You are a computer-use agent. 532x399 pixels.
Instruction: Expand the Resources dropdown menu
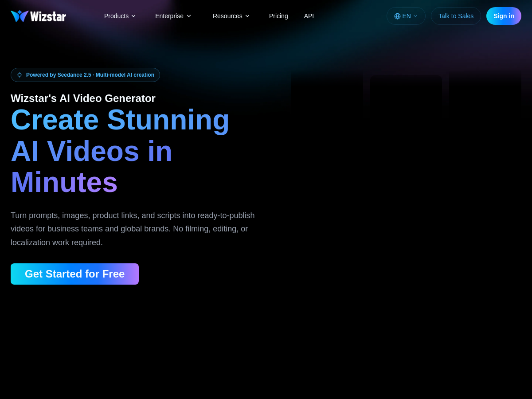[231, 16]
